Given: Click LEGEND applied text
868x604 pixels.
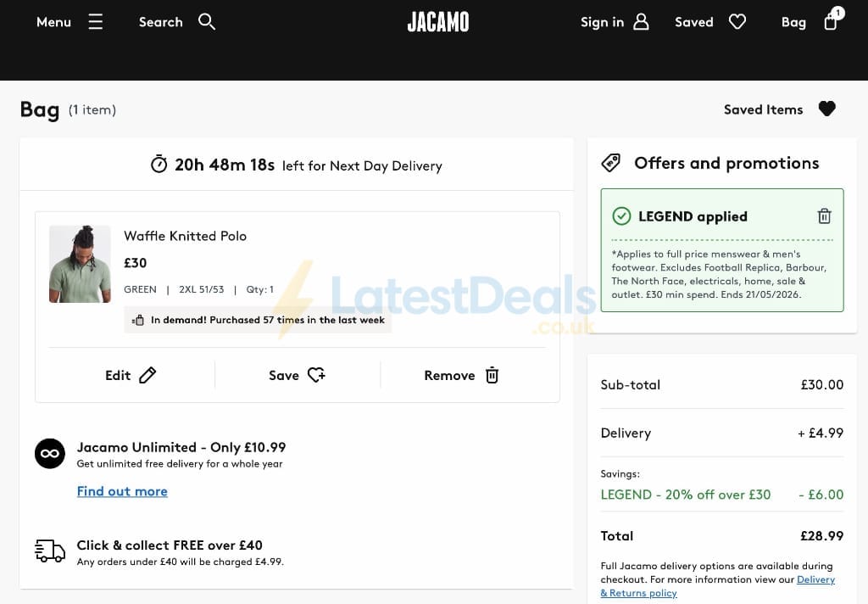Looking at the screenshot, I should point(693,216).
